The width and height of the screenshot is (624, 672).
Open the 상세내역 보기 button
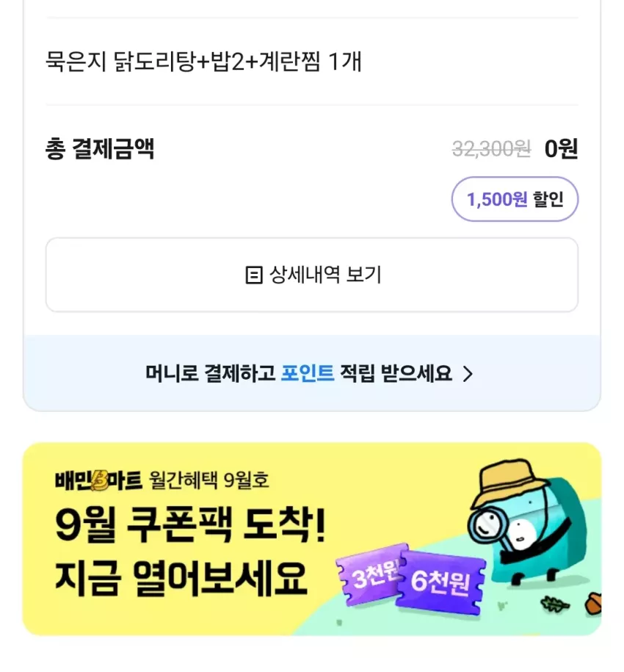[312, 275]
